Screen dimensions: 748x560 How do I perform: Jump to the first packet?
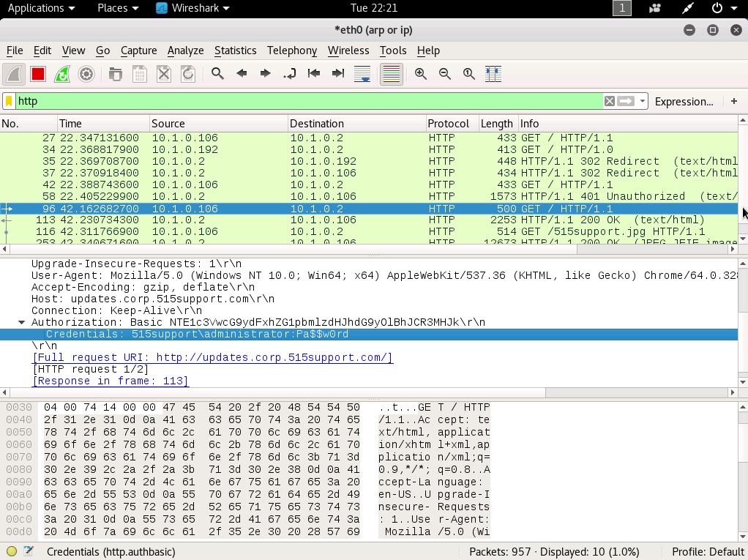click(x=314, y=74)
